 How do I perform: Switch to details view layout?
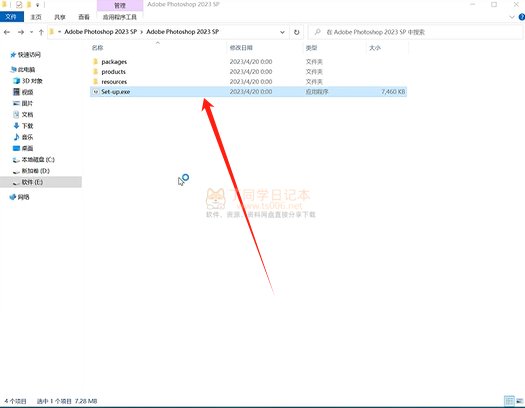pyautogui.click(x=509, y=400)
